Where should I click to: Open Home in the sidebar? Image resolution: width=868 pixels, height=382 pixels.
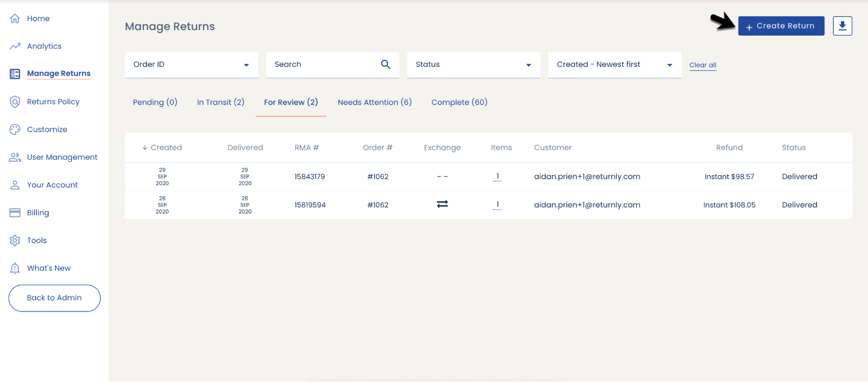[x=38, y=18]
